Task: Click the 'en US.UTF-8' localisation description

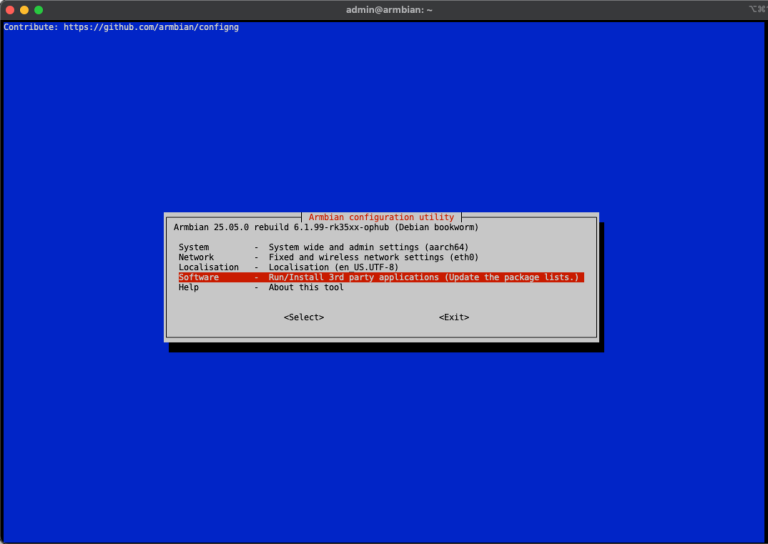Action: [333, 267]
